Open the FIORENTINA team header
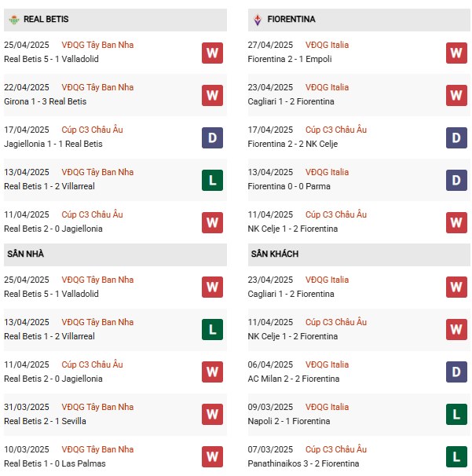 [359, 20]
